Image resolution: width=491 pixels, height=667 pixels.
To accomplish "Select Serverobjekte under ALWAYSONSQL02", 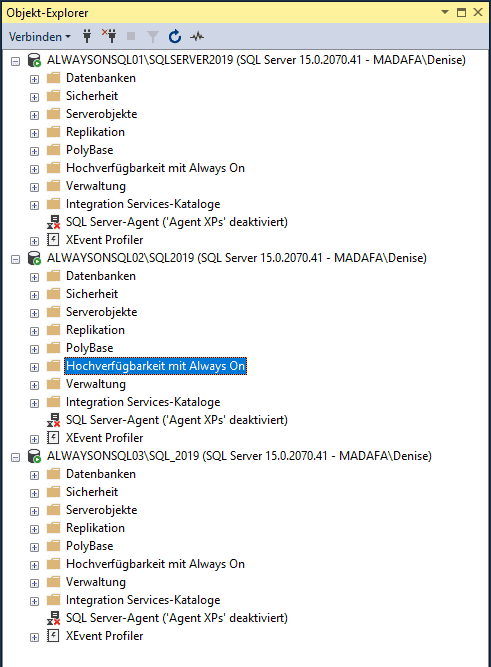I will pos(101,312).
